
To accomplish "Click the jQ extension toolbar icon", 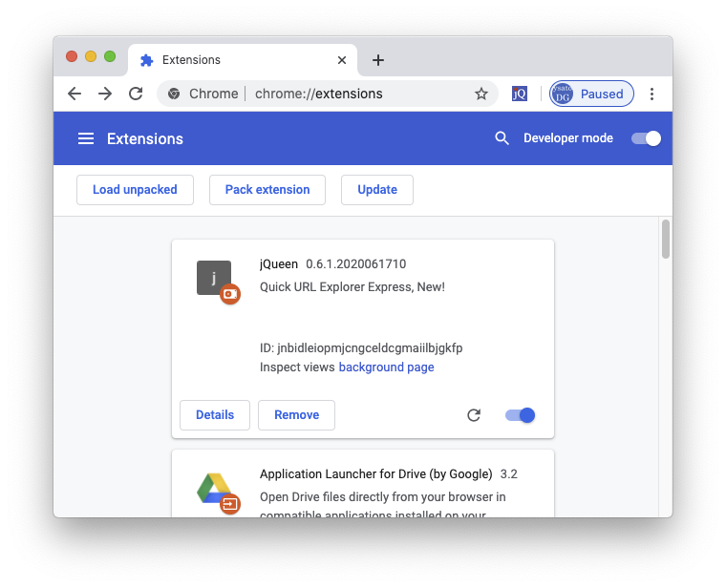I will [x=520, y=94].
